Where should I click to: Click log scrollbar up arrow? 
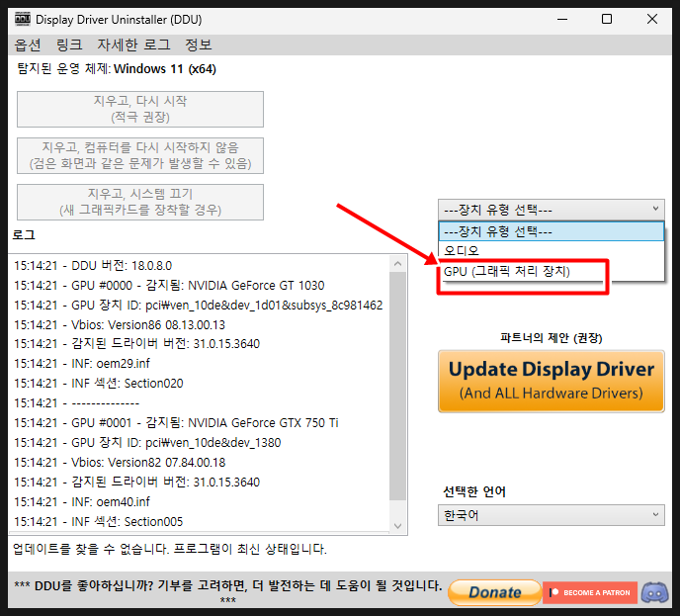point(397,263)
